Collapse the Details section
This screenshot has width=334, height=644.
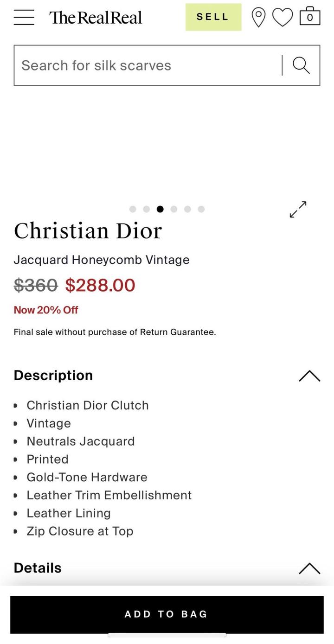point(309,568)
